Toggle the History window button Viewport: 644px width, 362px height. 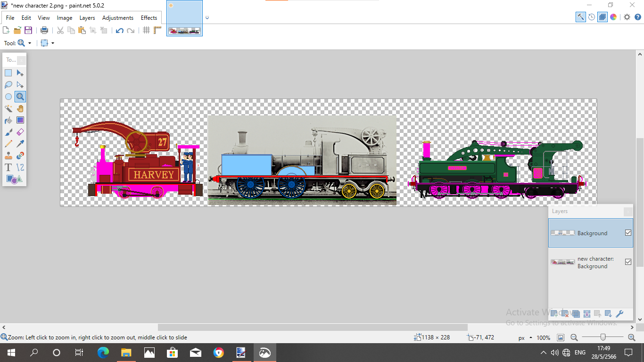[x=592, y=17]
